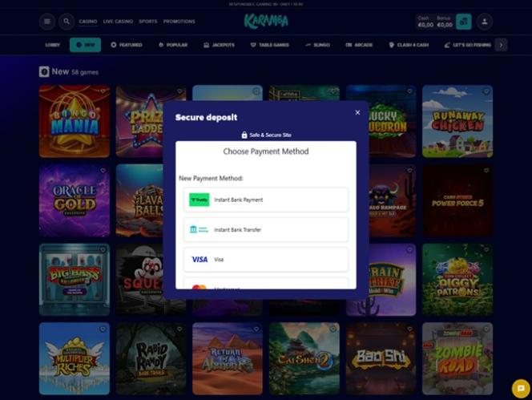The image size is (532, 400).
Task: Go to Live Casino section
Action: click(x=118, y=22)
